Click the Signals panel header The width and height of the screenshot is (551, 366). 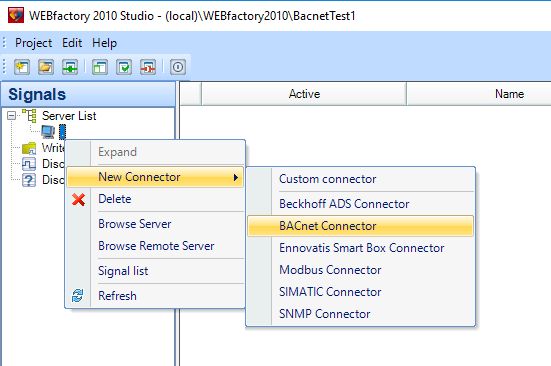(x=88, y=94)
